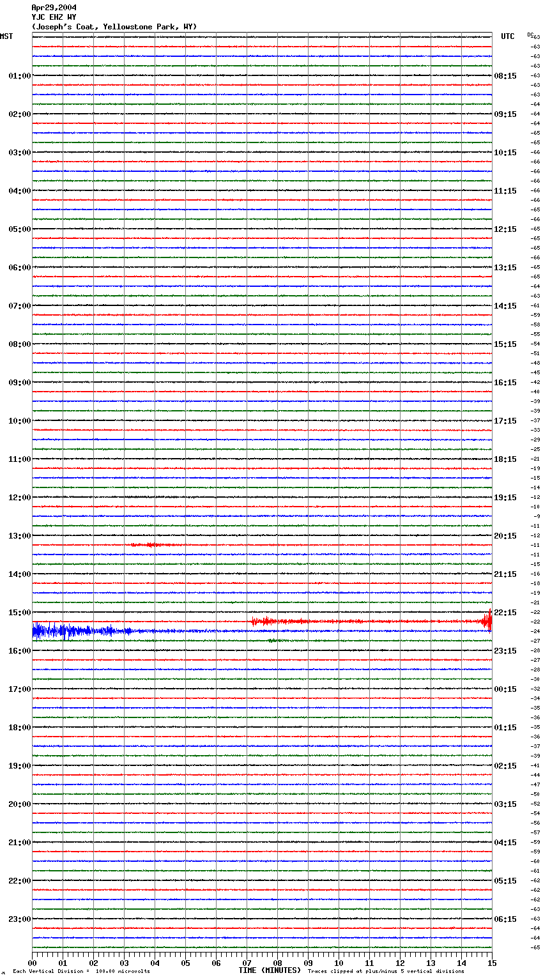The height and width of the screenshot is (980, 543).
Task: Click the 12:00 MST time label
Action: click(x=20, y=498)
